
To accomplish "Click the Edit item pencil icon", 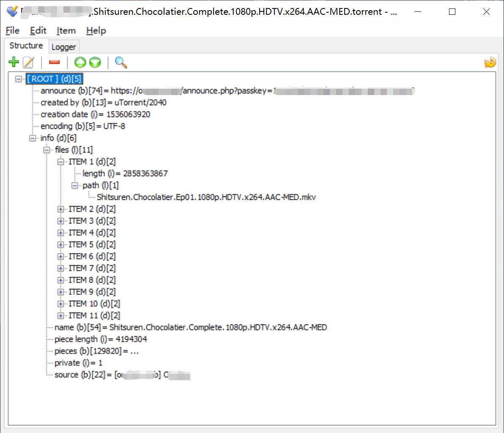I will pos(28,63).
